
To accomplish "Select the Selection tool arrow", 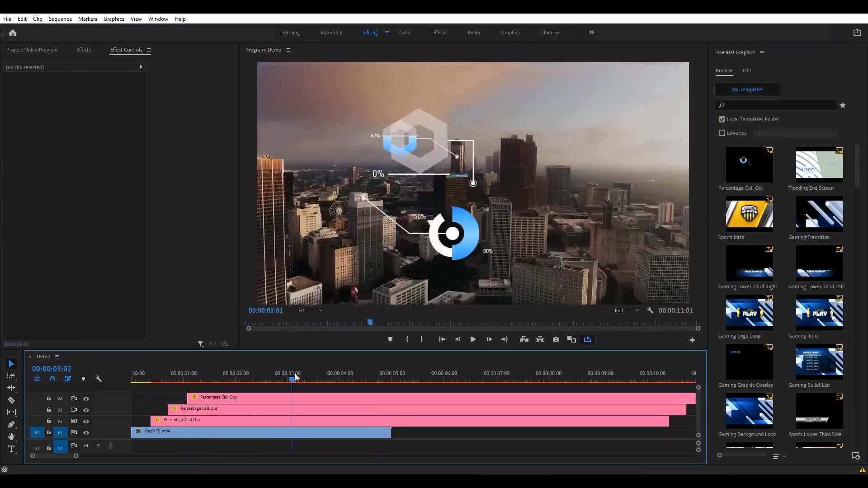I will (11, 364).
